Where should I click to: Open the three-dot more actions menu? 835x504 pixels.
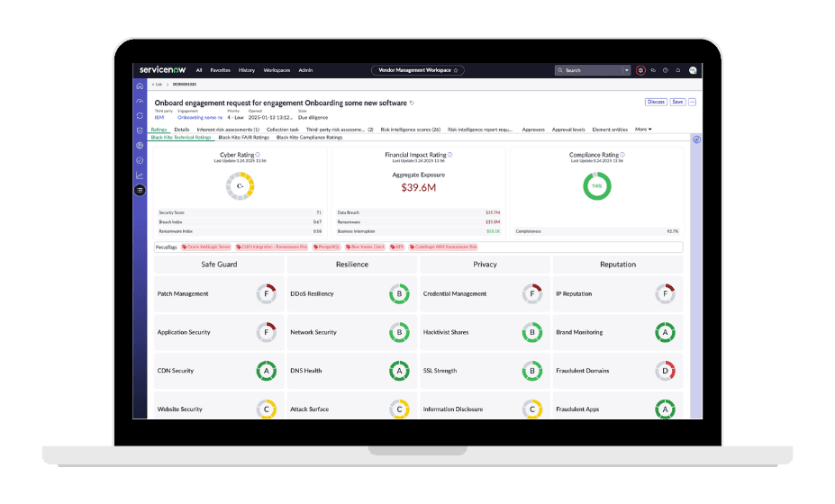tap(692, 102)
